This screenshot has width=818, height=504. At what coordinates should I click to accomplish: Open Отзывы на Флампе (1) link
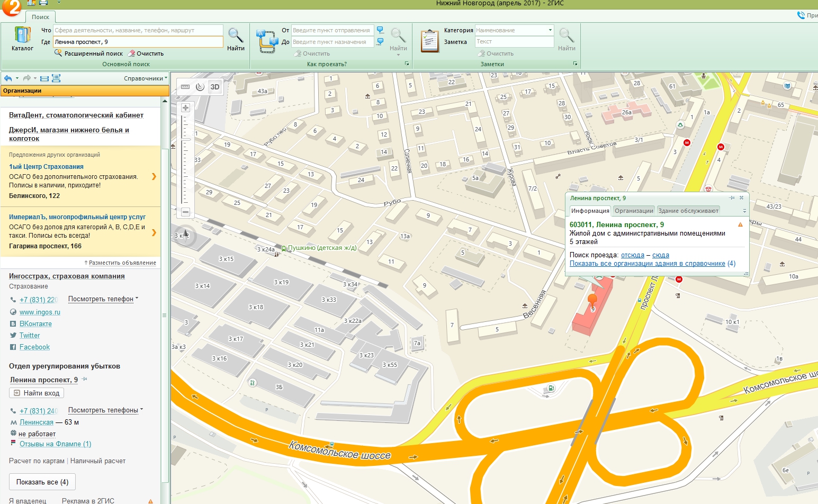click(56, 444)
